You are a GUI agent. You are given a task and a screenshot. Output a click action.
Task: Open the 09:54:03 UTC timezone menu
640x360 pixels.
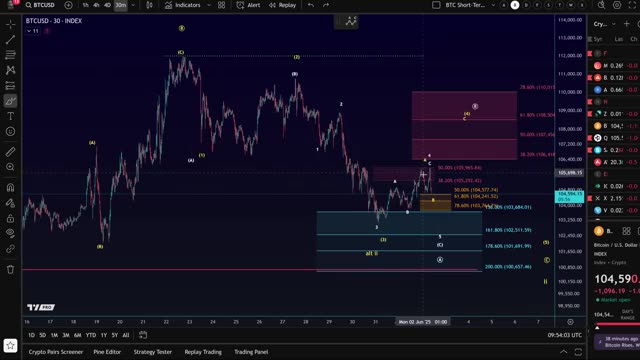click(564, 335)
